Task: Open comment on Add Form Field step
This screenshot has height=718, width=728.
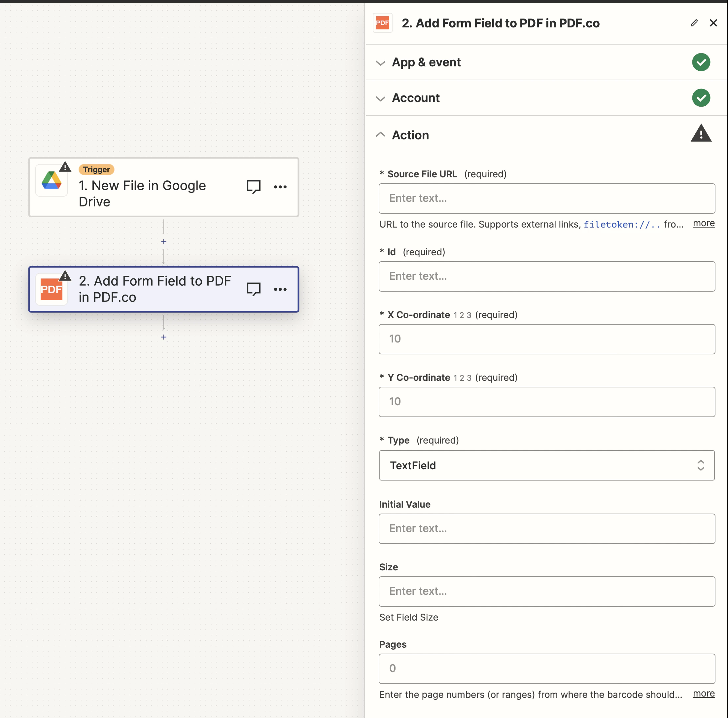Action: click(254, 289)
